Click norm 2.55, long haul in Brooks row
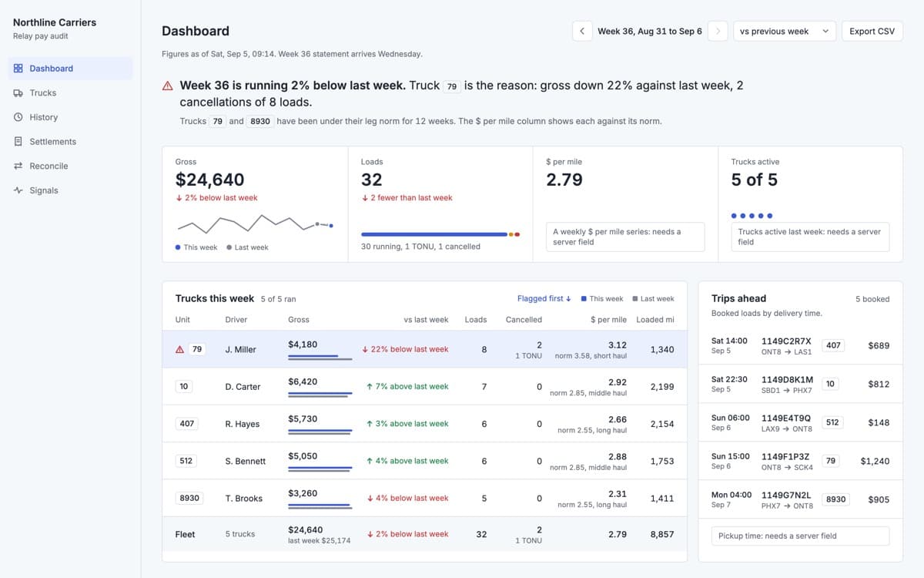 [592, 505]
